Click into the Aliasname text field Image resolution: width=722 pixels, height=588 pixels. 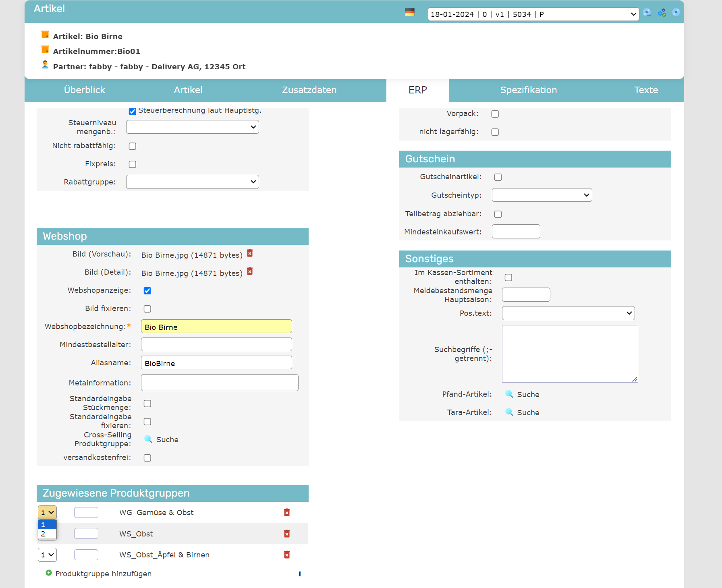[216, 363]
